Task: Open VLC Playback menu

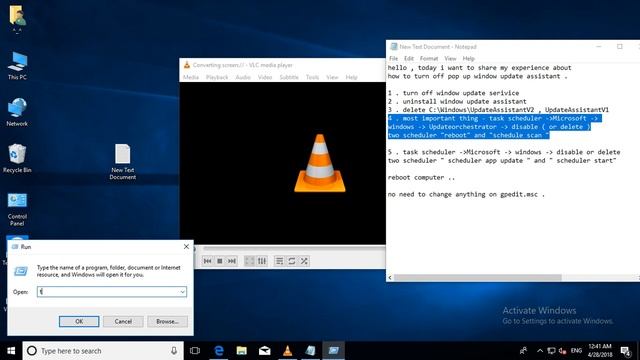Action: (217, 77)
